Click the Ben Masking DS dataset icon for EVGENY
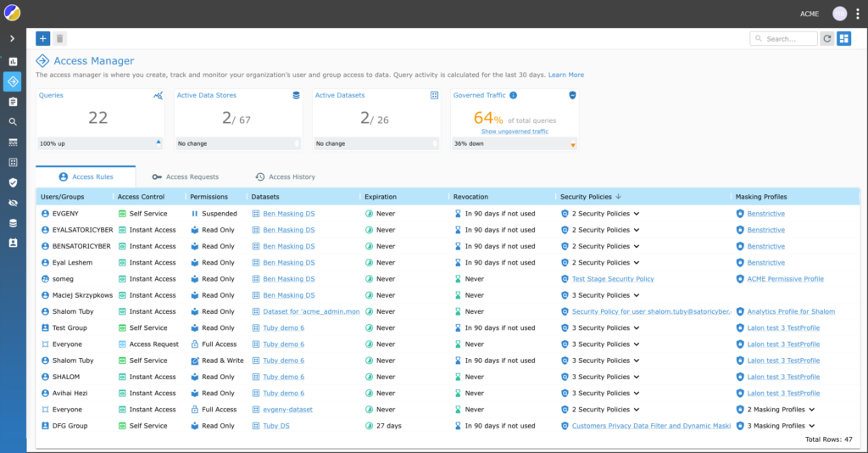Screen dimensions: 868x453 click(x=256, y=214)
